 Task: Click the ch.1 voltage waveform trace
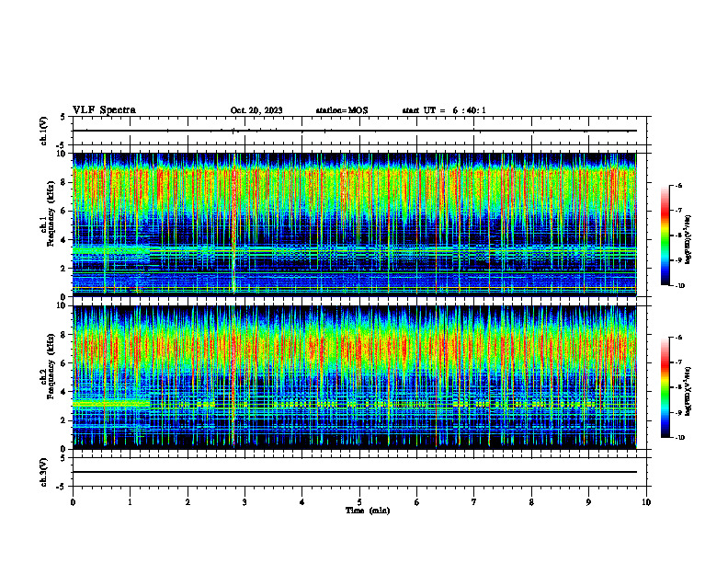354,131
